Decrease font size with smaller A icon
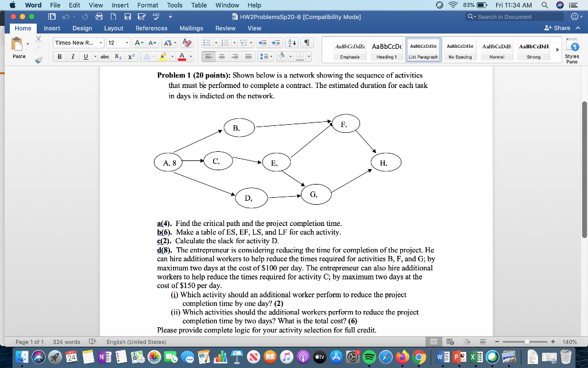The width and height of the screenshot is (588, 368). pos(152,43)
